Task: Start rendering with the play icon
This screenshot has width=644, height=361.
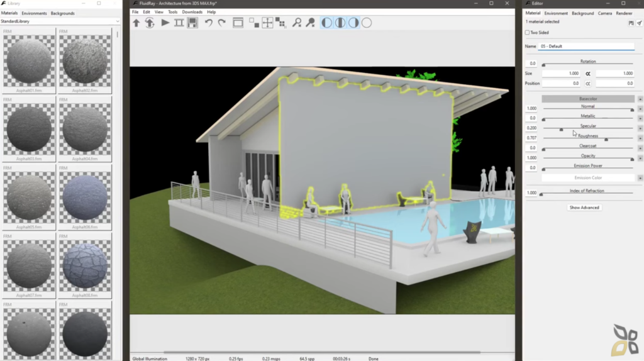Action: click(165, 23)
